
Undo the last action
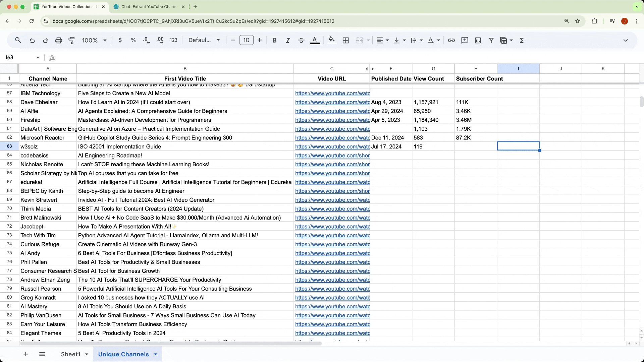pyautogui.click(x=32, y=40)
